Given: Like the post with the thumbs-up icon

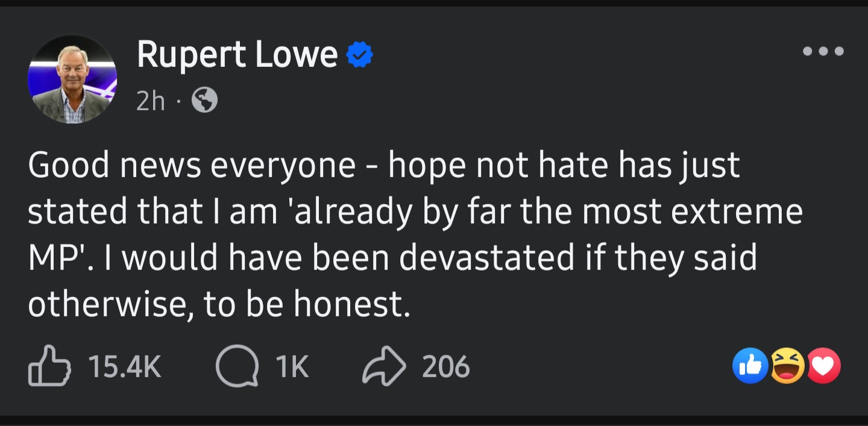Looking at the screenshot, I should click(49, 366).
